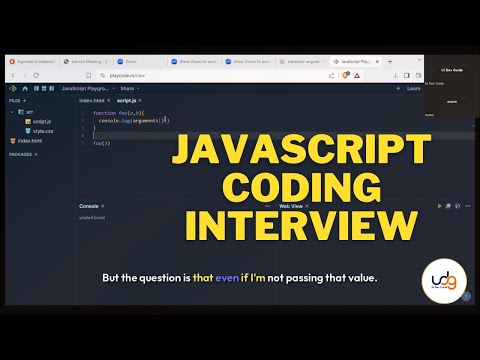Run the code with the green play icon
Viewport: 480px width, 360px height.
(440, 206)
